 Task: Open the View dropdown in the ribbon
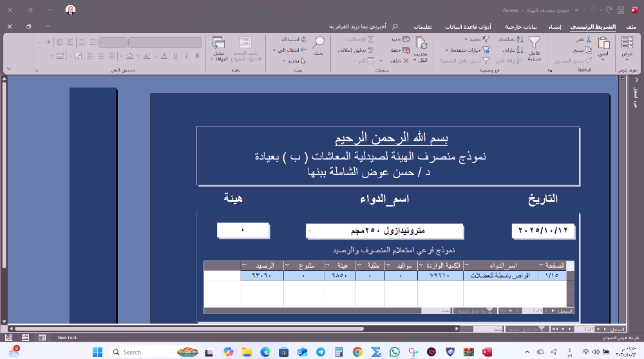click(x=627, y=57)
